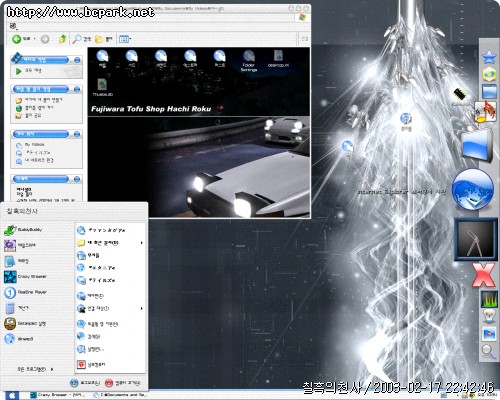The height and width of the screenshot is (400, 500).
Task: Go up one folder level in Explorer
Action: coord(62,39)
